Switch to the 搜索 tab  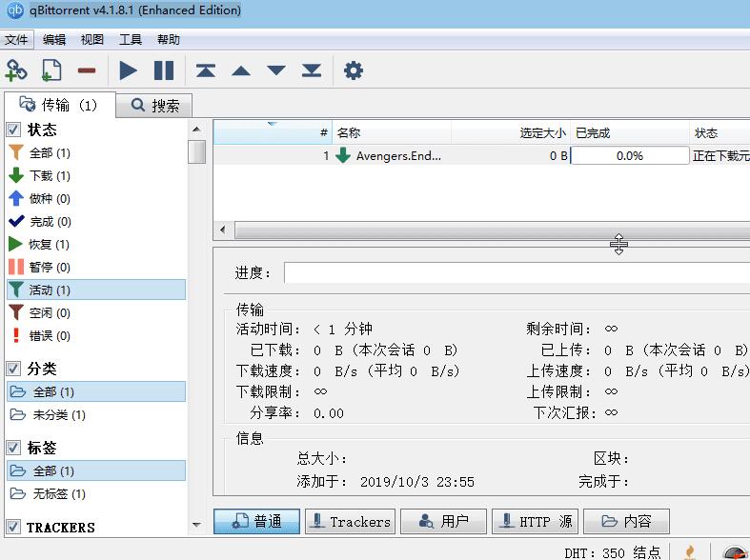[154, 105]
